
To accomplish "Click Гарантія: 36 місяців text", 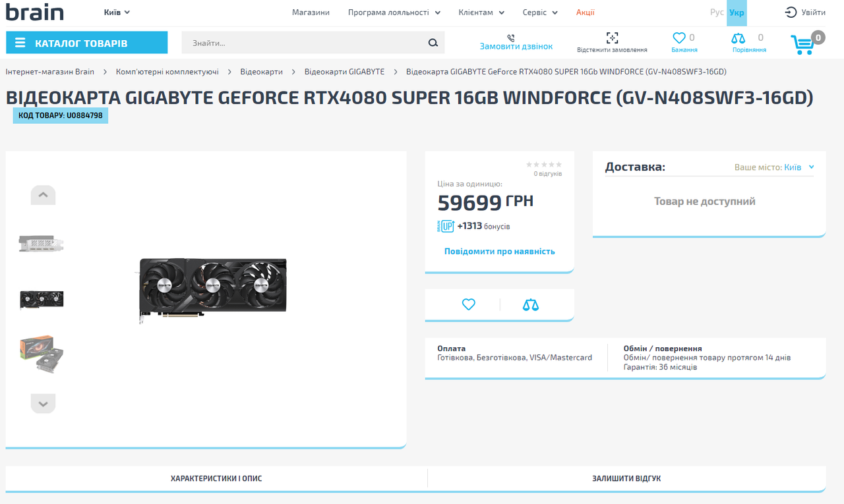I will 660,367.
